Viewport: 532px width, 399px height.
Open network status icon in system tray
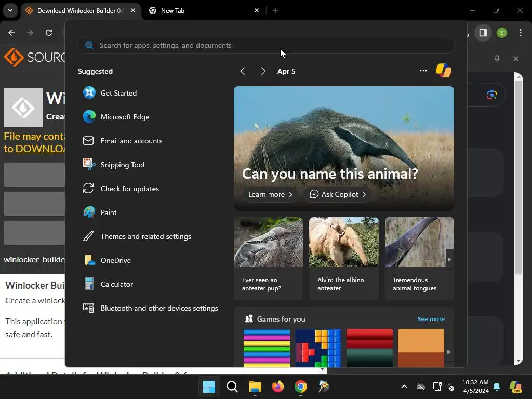(x=437, y=387)
